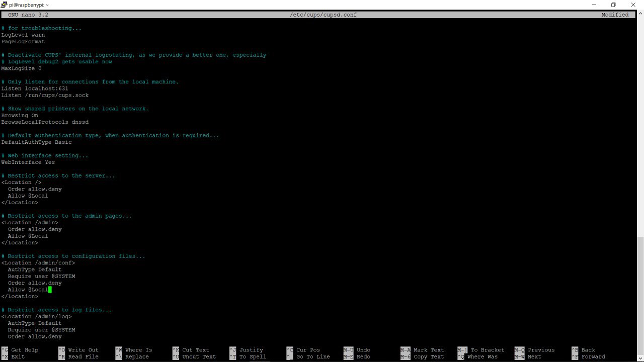This screenshot has width=644, height=362.
Task: Click 'Order allow,deny' under '<Location /admin>'
Action: click(x=35, y=229)
